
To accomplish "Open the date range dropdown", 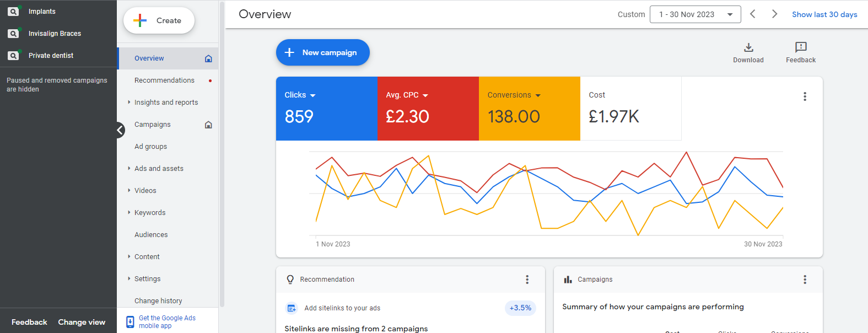I will pos(695,14).
